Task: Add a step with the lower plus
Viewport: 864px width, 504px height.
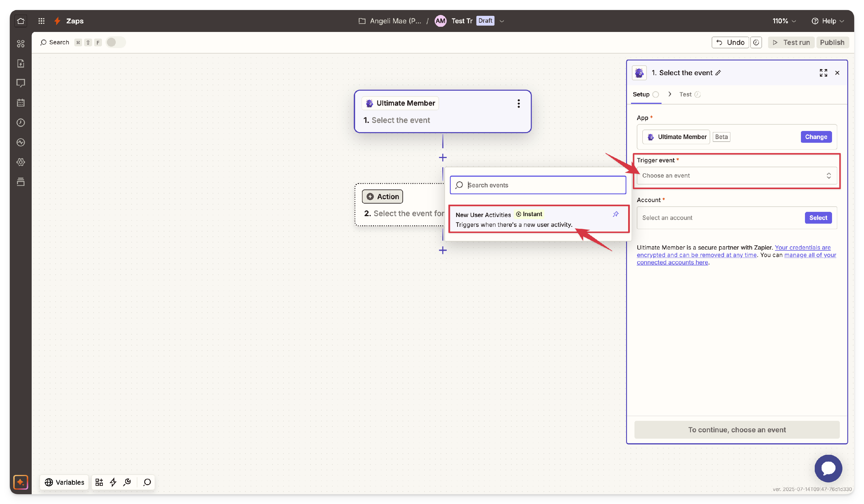Action: [x=443, y=250]
